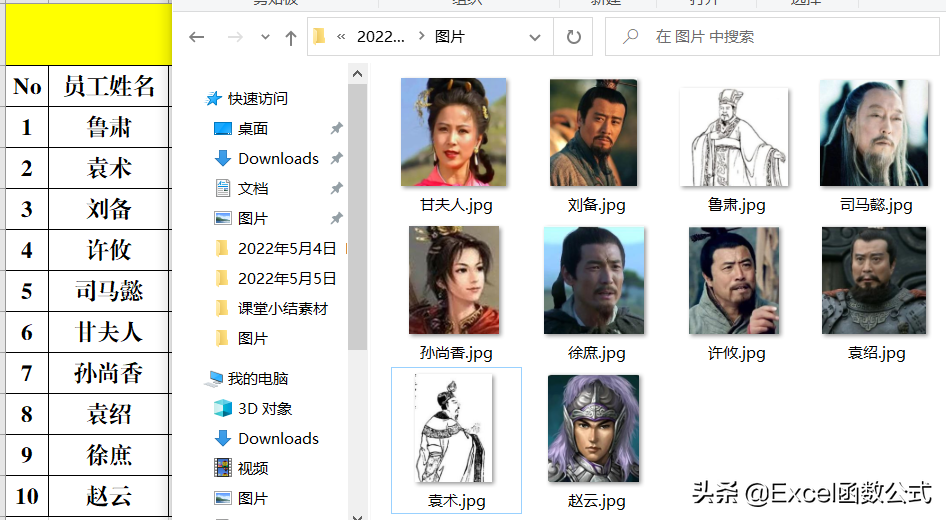
Task: Select 徐庶.jpg thumbnail
Action: 594,281
